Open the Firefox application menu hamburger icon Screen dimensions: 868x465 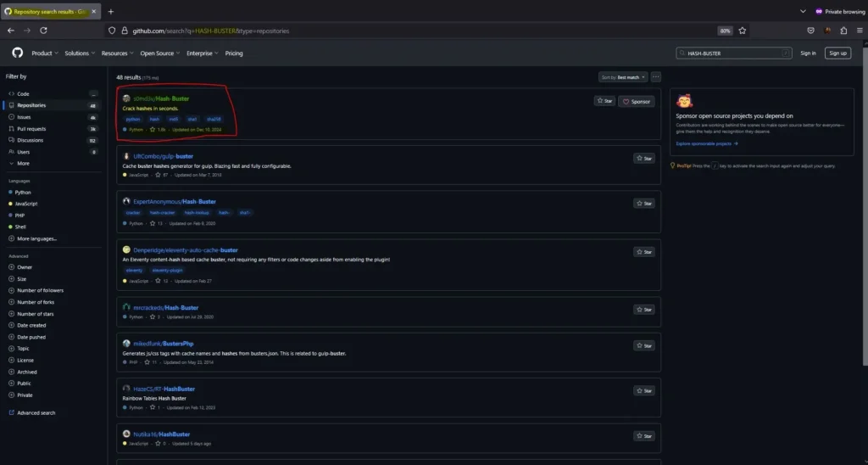click(x=860, y=31)
